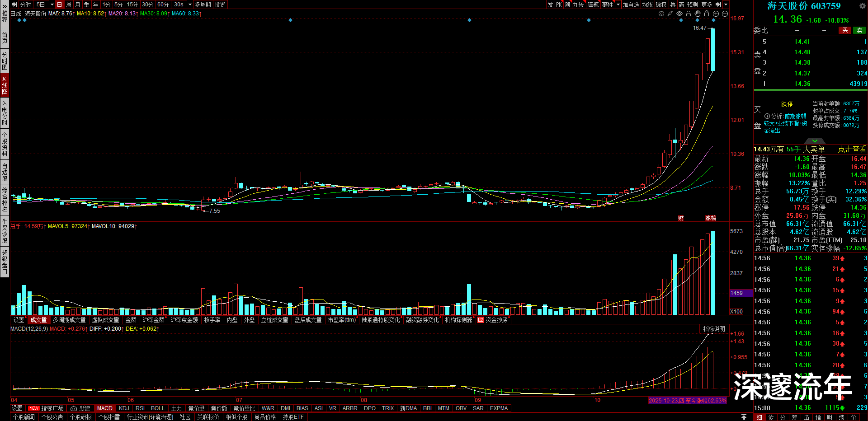The width and height of the screenshot is (868, 421).
Task: Click 指标说明 indicator description
Action: 714,329
